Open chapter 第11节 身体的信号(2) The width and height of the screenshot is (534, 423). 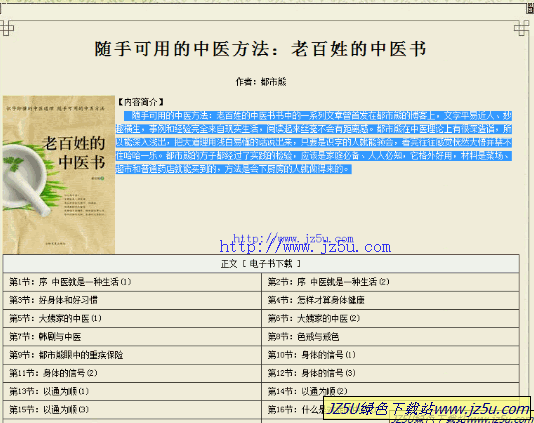tap(53, 373)
